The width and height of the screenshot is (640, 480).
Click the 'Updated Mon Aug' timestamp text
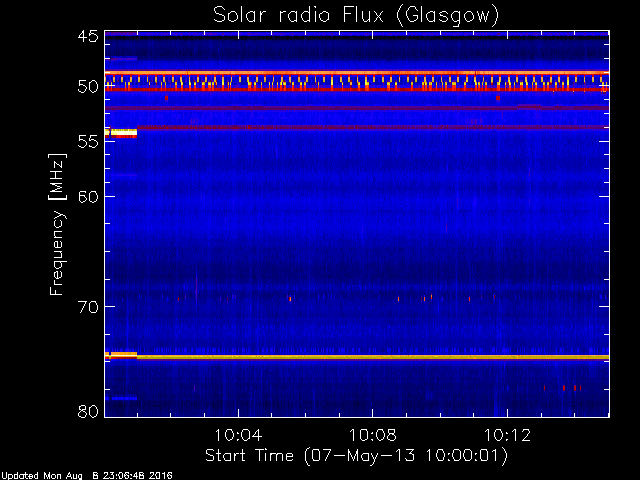[x=86, y=476]
